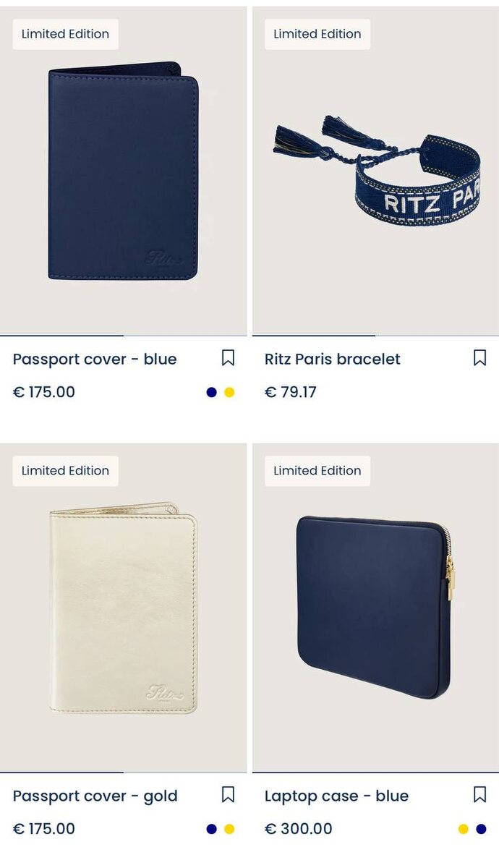Screen dimensions: 499x868
Task: Choose blue color dot for Passport cover - gold
Action: click(211, 829)
